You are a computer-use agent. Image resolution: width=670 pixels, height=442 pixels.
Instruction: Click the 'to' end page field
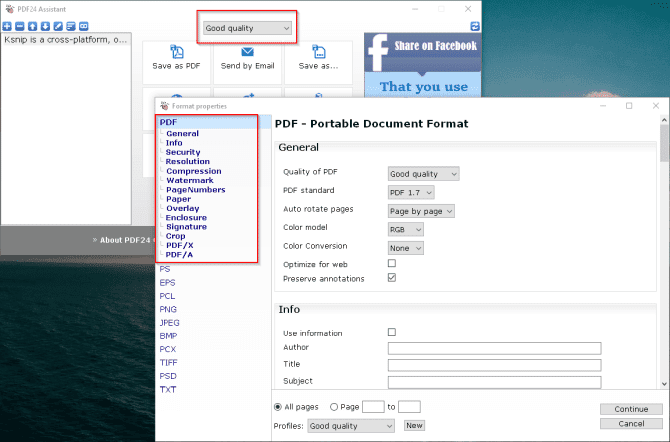pos(409,407)
